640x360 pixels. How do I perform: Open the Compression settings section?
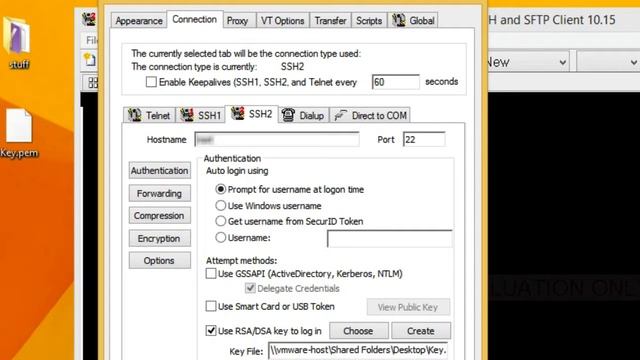[x=160, y=216]
